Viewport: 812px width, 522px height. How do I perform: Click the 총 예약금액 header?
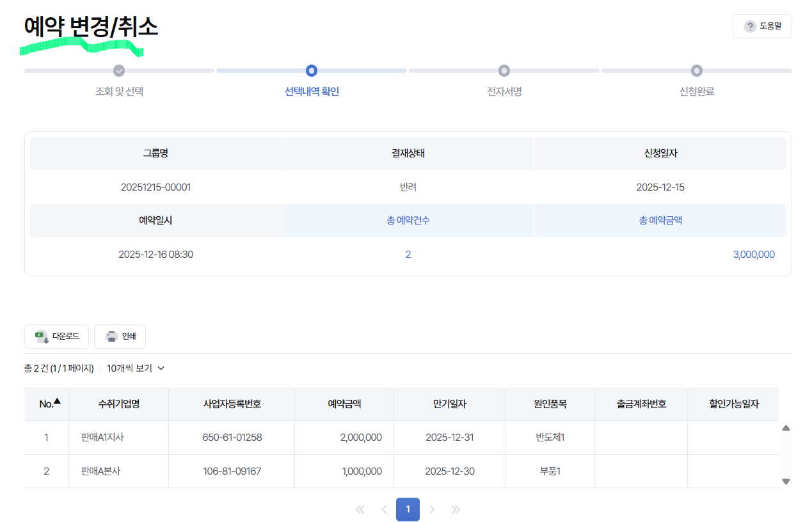pos(660,221)
